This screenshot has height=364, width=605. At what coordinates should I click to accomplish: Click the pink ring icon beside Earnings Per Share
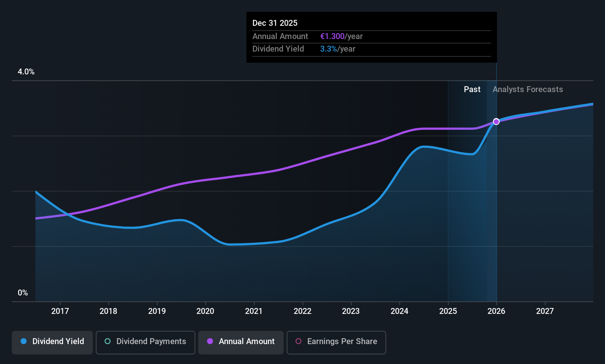[298, 342]
